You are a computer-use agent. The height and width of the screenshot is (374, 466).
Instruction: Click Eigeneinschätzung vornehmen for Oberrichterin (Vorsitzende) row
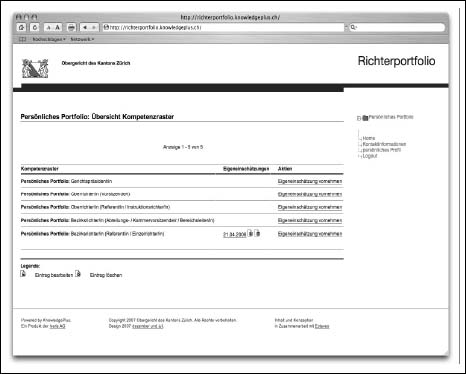[x=310, y=194]
